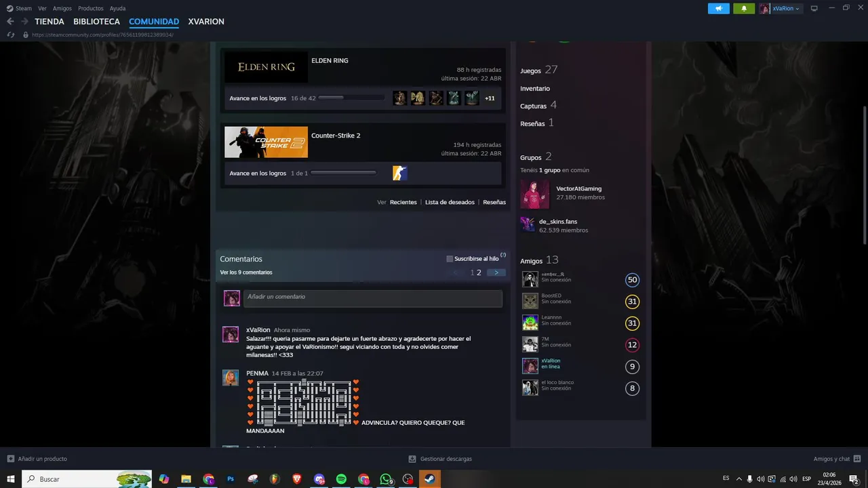Open the Capturas 4 sidebar link
This screenshot has width=868, height=488.
pos(538,105)
